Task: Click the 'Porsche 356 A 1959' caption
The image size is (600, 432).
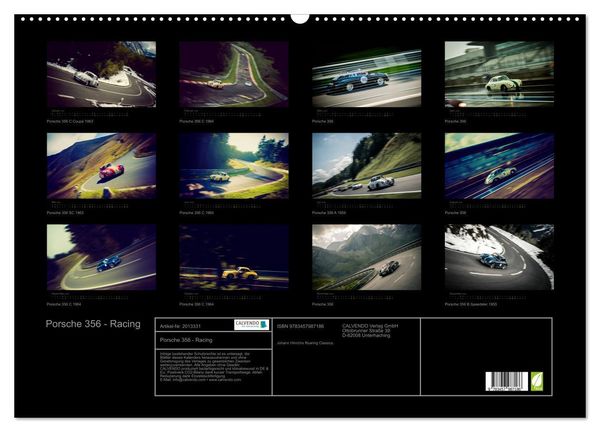Action: tap(329, 213)
